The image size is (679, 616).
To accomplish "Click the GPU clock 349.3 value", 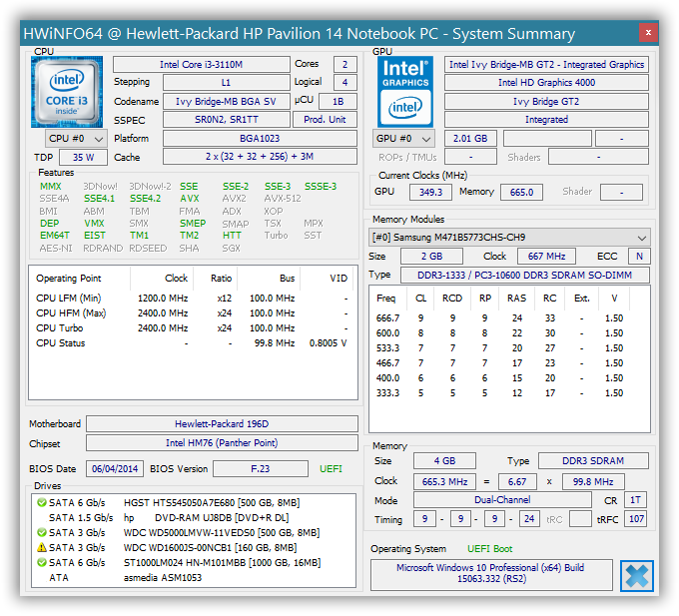I will coord(431,192).
